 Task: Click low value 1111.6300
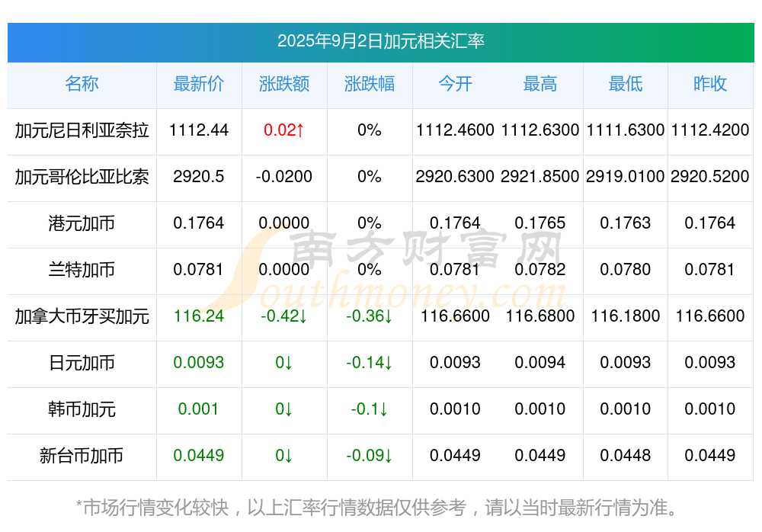point(626,130)
